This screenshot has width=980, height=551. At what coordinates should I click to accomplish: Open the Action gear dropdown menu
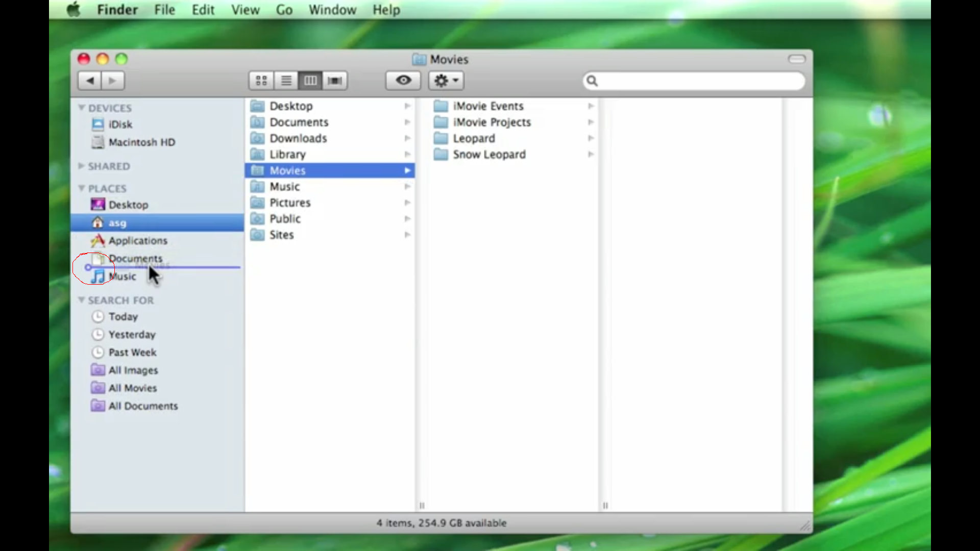pyautogui.click(x=446, y=81)
